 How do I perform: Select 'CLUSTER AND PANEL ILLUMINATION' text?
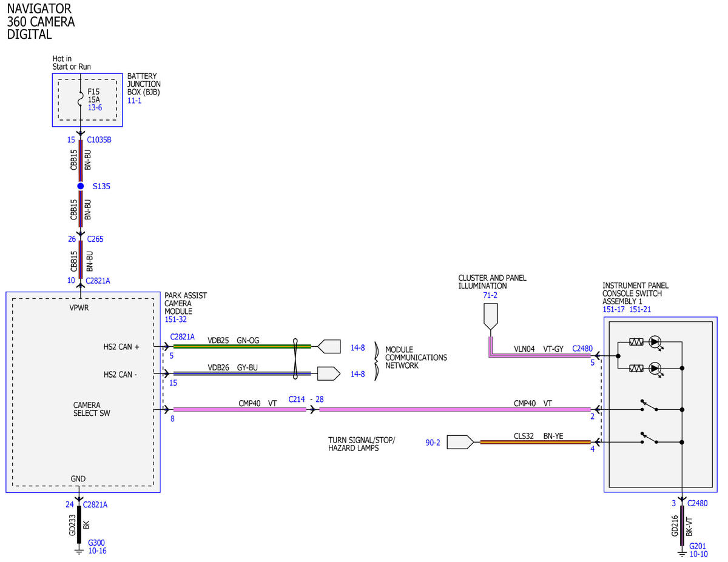(x=493, y=282)
